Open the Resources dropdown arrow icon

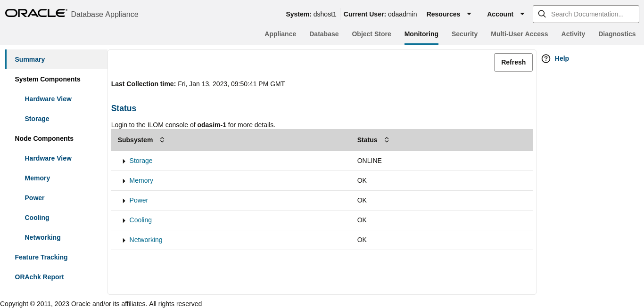pyautogui.click(x=469, y=14)
